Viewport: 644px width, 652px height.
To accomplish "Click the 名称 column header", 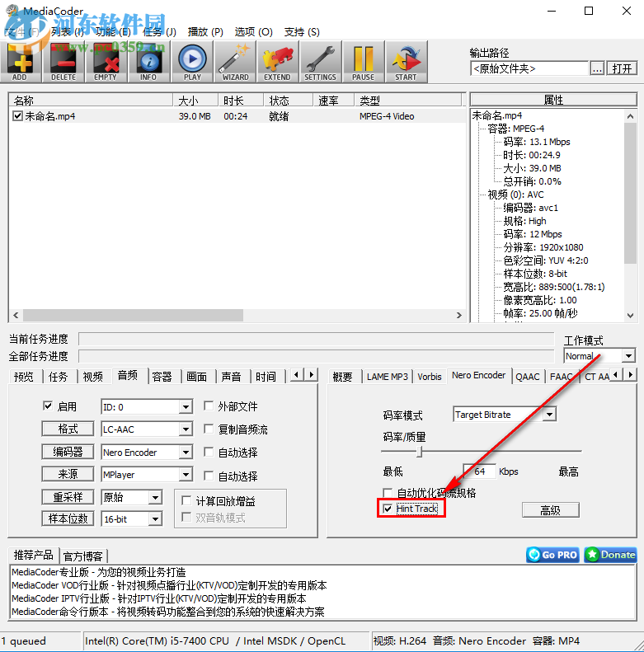I will tap(91, 101).
